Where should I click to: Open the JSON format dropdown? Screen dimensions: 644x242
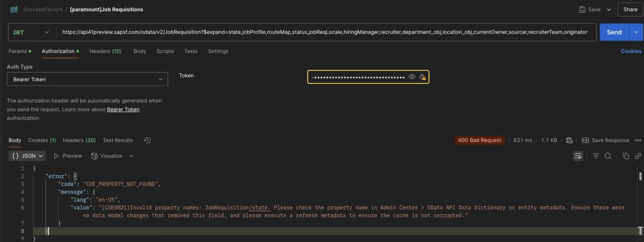point(27,156)
